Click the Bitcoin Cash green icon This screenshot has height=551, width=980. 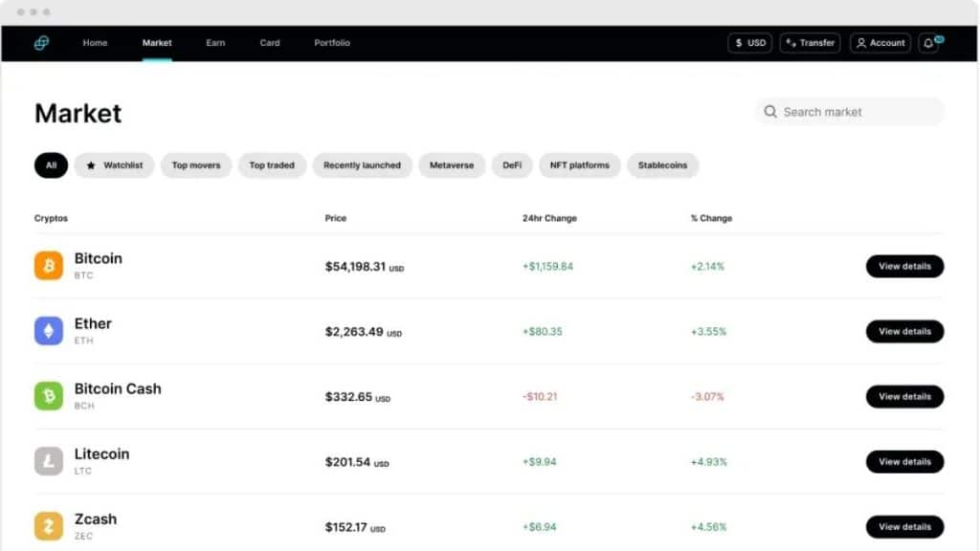click(49, 396)
